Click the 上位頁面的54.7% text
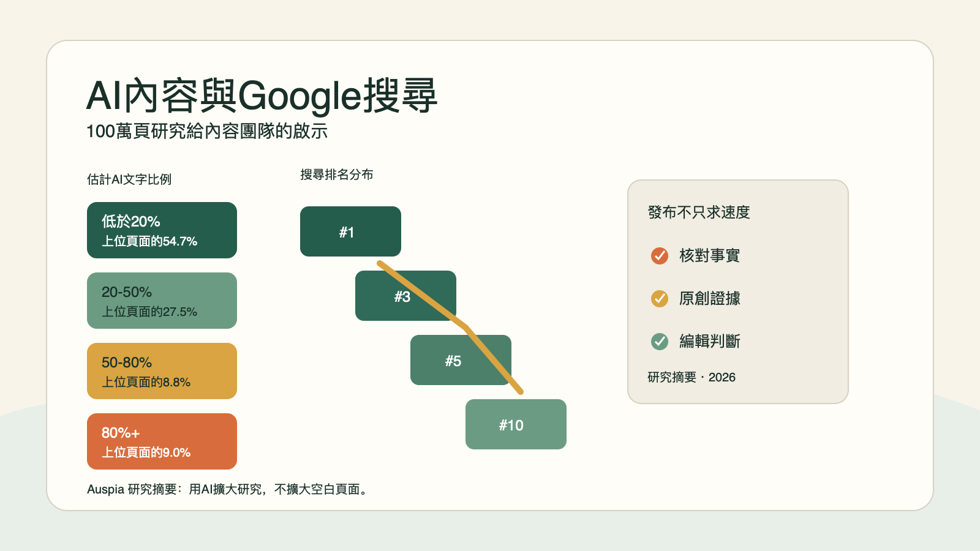 pos(149,241)
